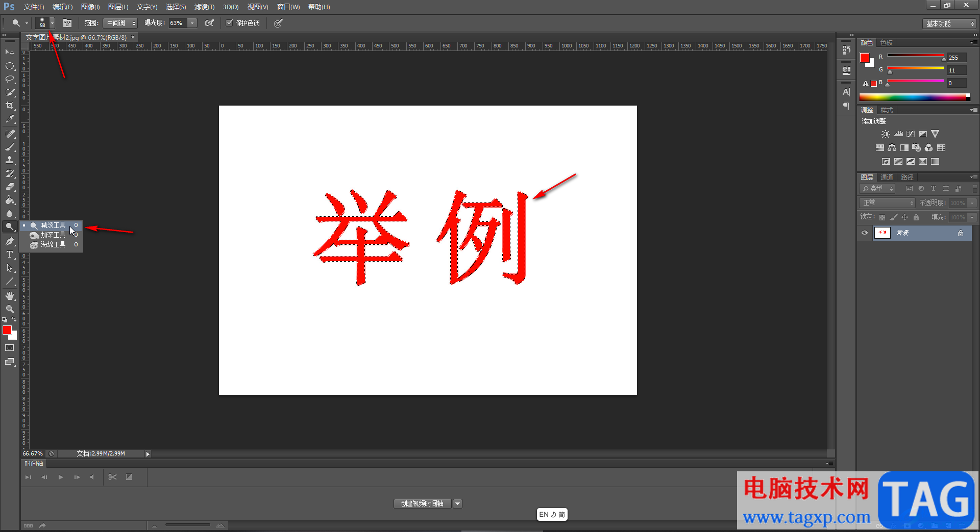Image resolution: width=980 pixels, height=532 pixels.
Task: Change screen mode icon in toolbox
Action: (x=10, y=362)
